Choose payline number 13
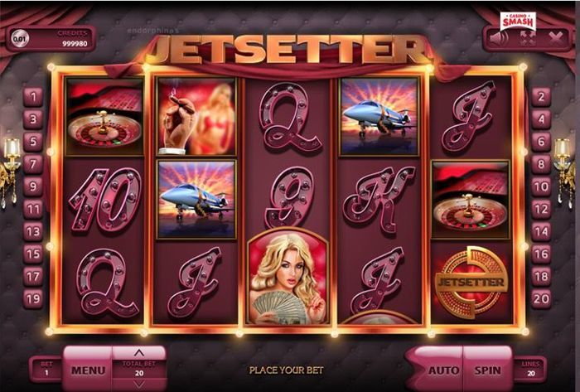 click(33, 231)
